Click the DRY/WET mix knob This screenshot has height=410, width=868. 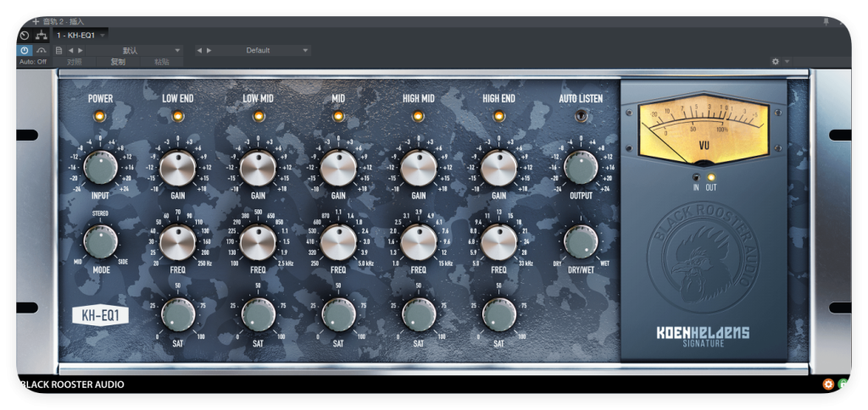581,241
